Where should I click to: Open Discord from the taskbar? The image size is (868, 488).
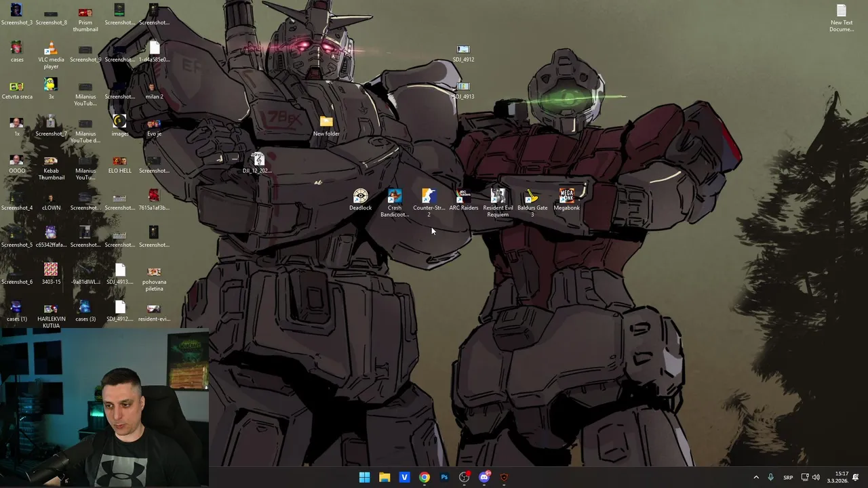pos(484,477)
